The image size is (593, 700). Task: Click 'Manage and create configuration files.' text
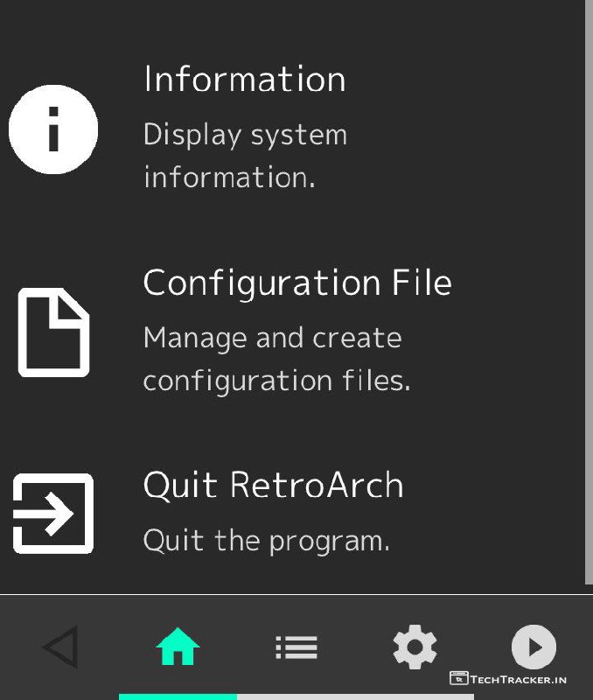[276, 359]
